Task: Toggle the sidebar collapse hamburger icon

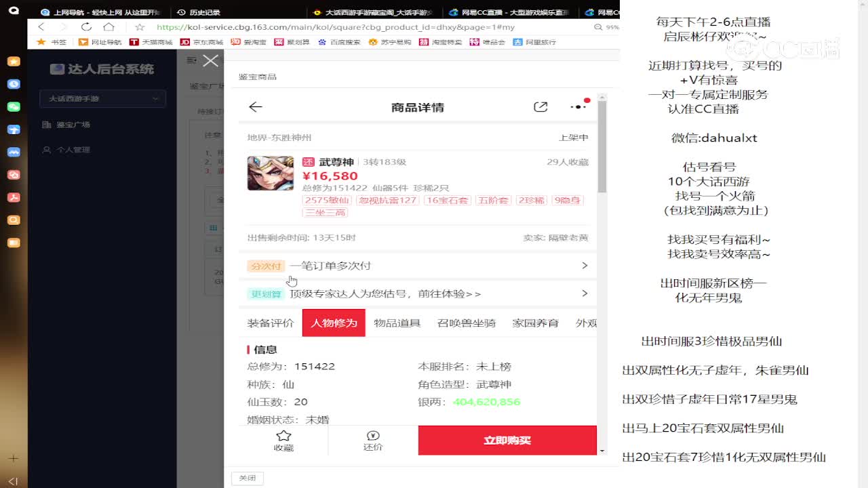Action: click(191, 60)
